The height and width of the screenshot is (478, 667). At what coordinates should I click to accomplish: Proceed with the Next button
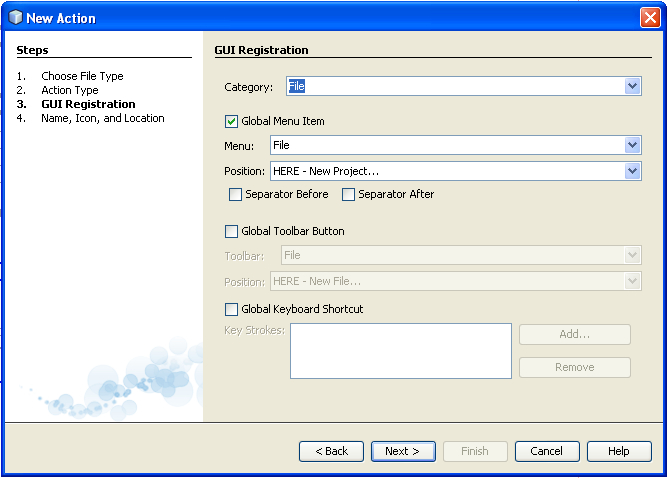(x=403, y=451)
